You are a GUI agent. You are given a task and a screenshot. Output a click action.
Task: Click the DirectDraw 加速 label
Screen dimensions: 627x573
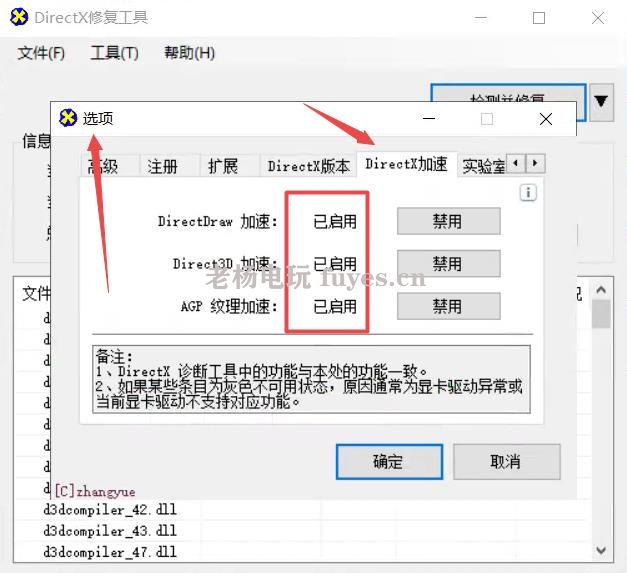[x=218, y=221]
